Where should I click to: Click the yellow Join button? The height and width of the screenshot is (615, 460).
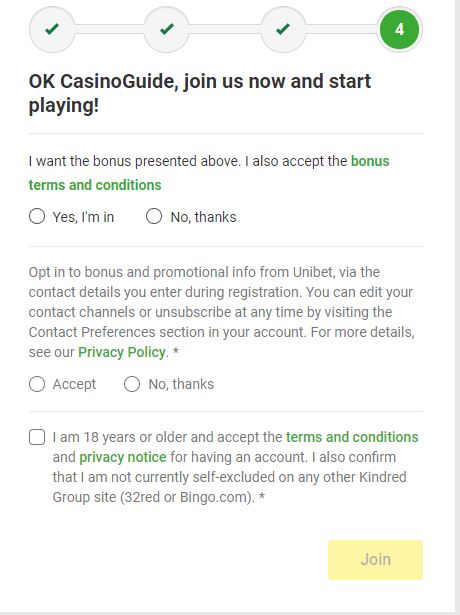click(x=375, y=560)
